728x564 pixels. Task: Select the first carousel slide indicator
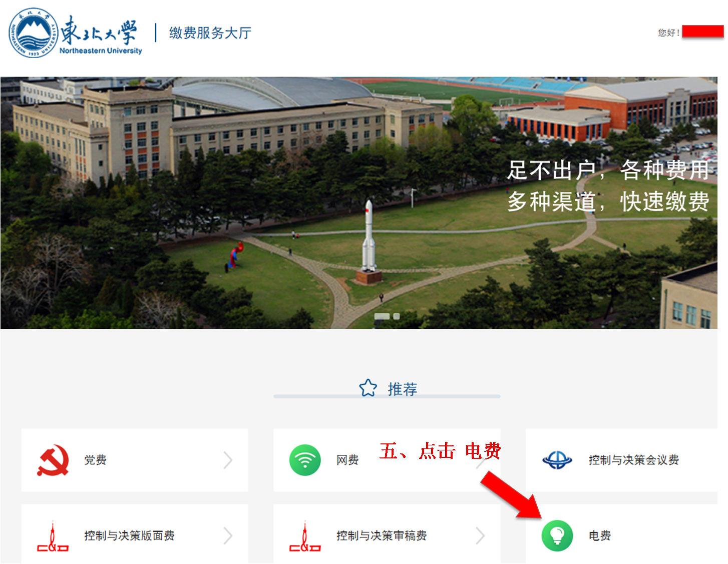(382, 316)
